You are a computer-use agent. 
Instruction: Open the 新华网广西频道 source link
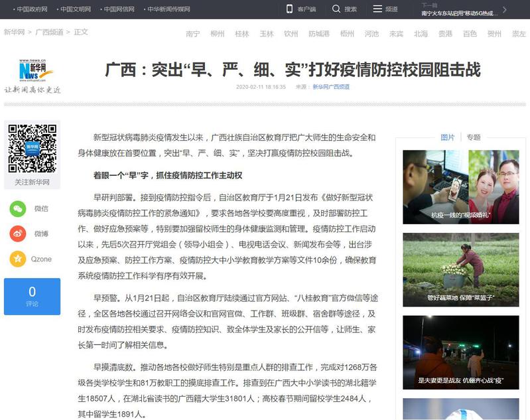pos(331,87)
